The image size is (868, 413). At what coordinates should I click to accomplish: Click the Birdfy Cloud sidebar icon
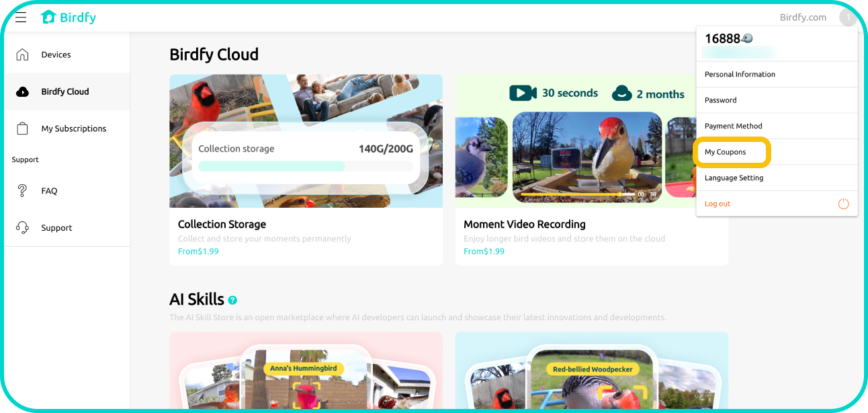tap(23, 91)
